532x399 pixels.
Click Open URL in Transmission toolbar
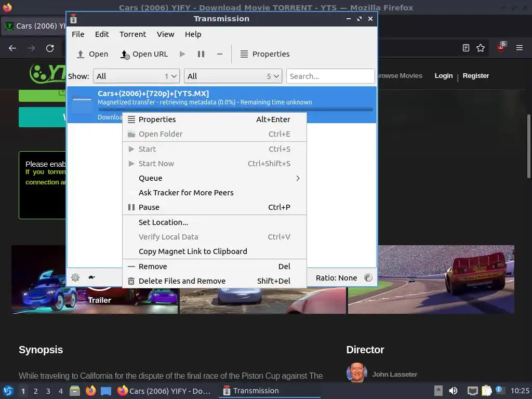[144, 54]
